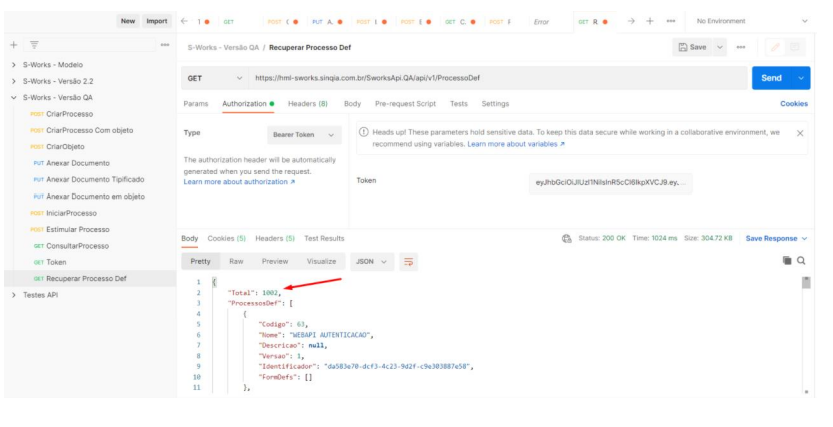
Task: Click the tab back arrow
Action: tap(184, 21)
